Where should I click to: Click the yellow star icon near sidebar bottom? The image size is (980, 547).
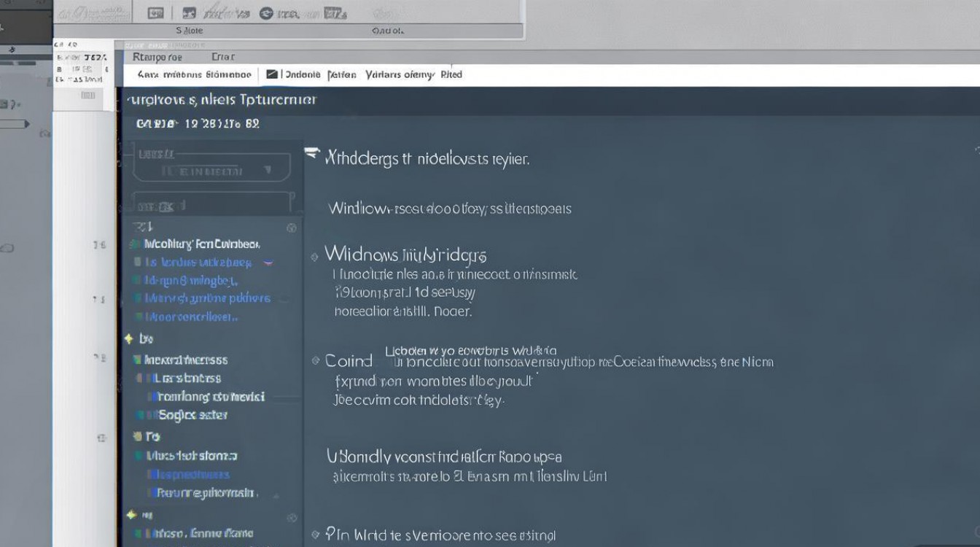pos(131,515)
